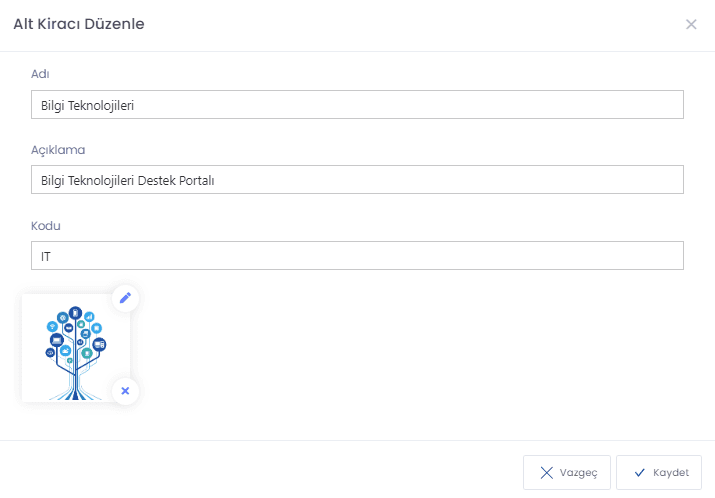Focus the Adı input field
715x498 pixels.
coord(358,104)
